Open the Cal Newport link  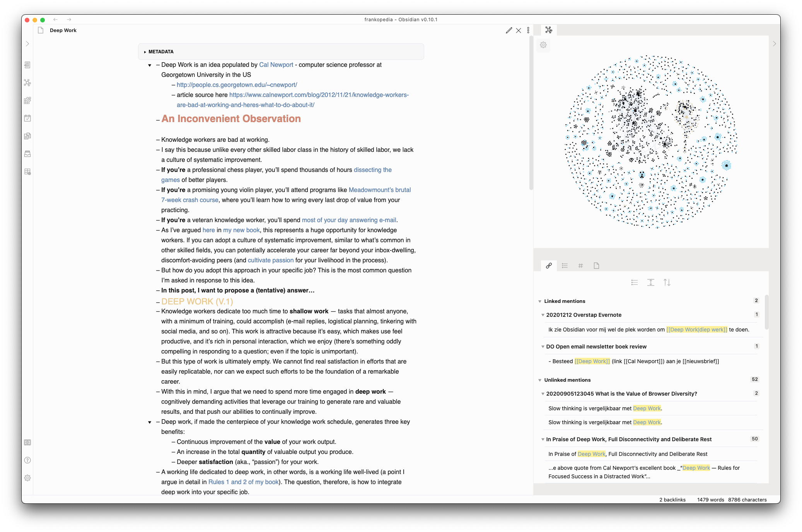276,65
